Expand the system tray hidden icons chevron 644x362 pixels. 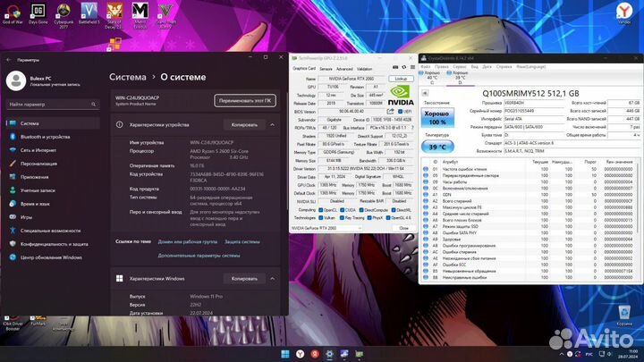(x=562, y=354)
